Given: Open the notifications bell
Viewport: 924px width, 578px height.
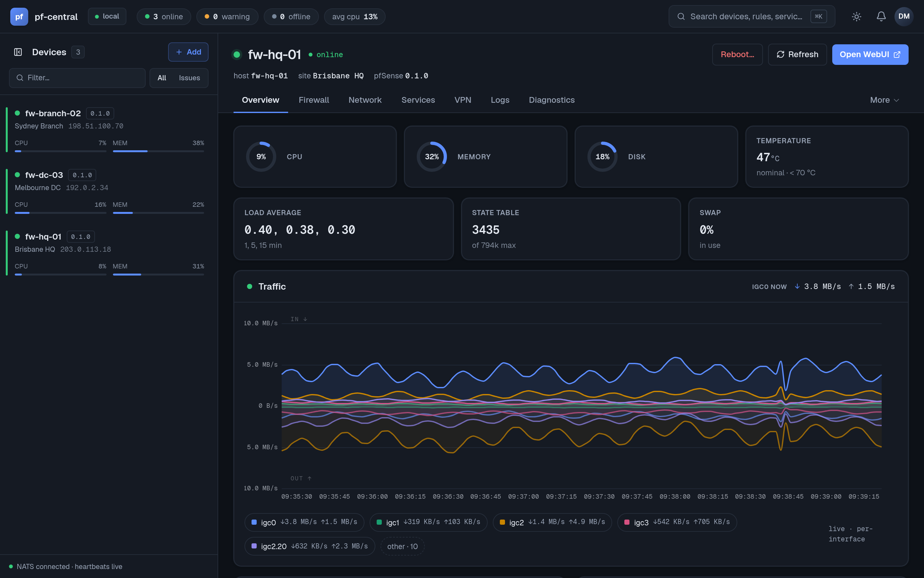Looking at the screenshot, I should point(881,16).
